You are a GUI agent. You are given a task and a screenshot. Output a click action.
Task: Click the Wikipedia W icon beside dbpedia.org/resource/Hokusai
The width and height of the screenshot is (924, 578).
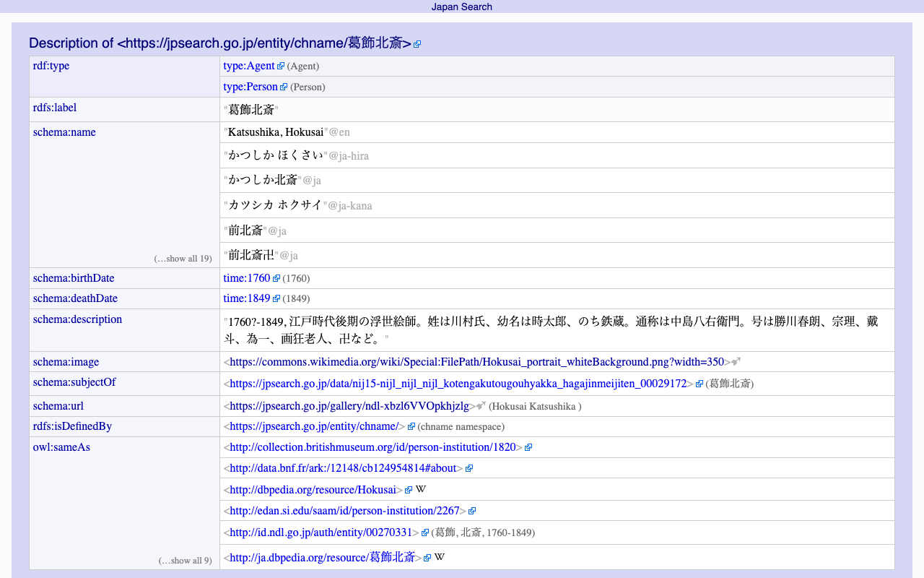420,488
